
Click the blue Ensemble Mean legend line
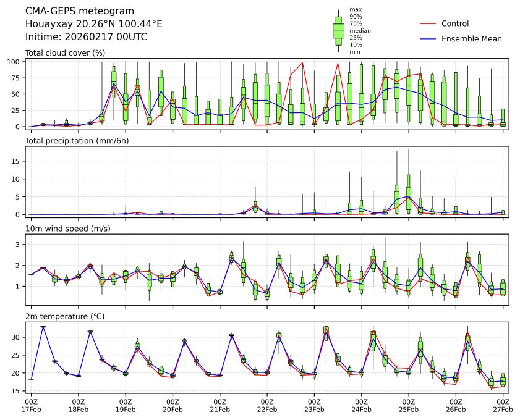428,38
